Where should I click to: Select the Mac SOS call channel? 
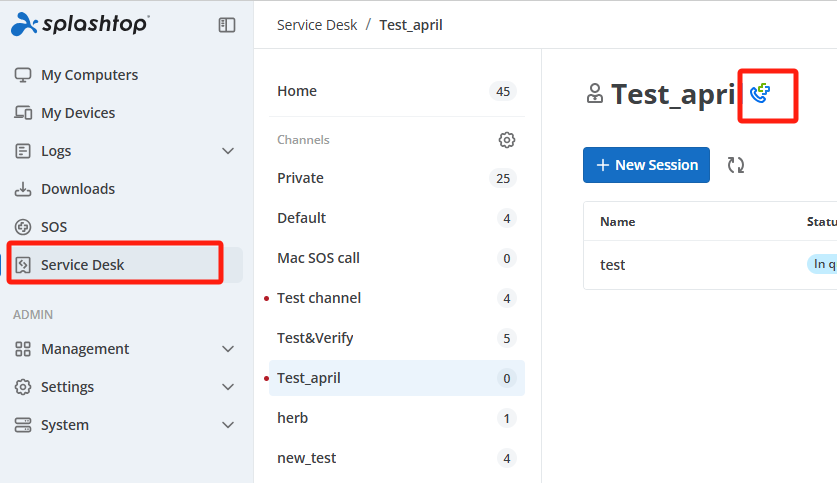(397, 258)
